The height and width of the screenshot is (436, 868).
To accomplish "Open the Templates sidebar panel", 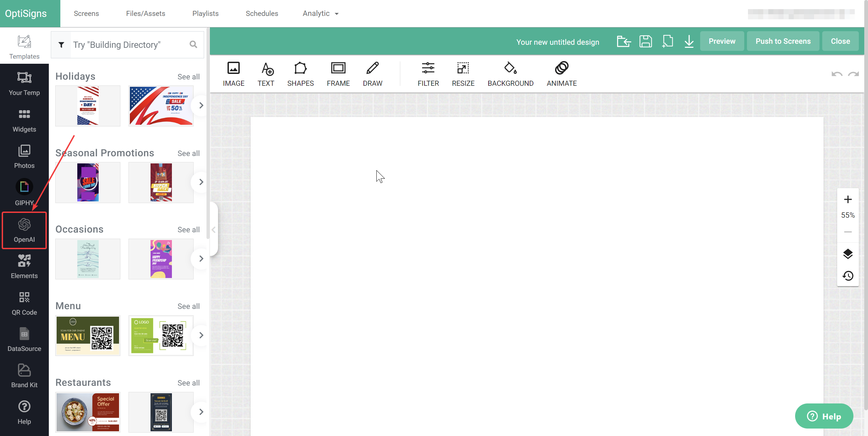I will (24, 46).
